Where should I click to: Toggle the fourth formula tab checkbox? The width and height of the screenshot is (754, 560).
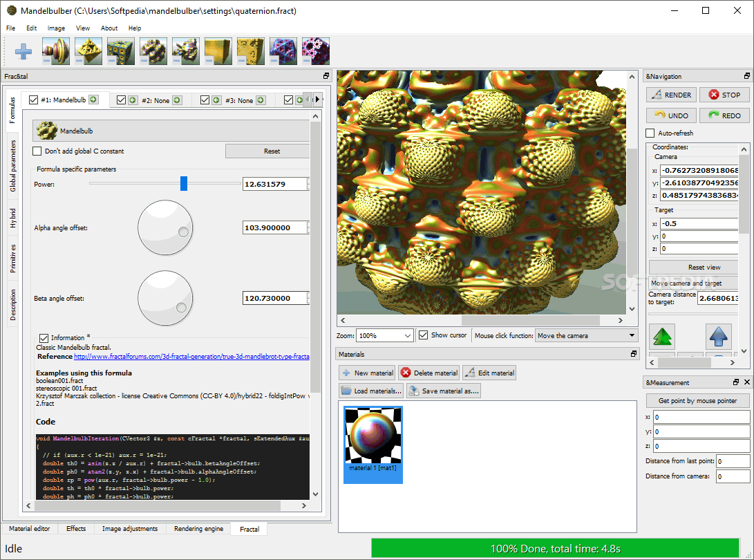coord(288,100)
